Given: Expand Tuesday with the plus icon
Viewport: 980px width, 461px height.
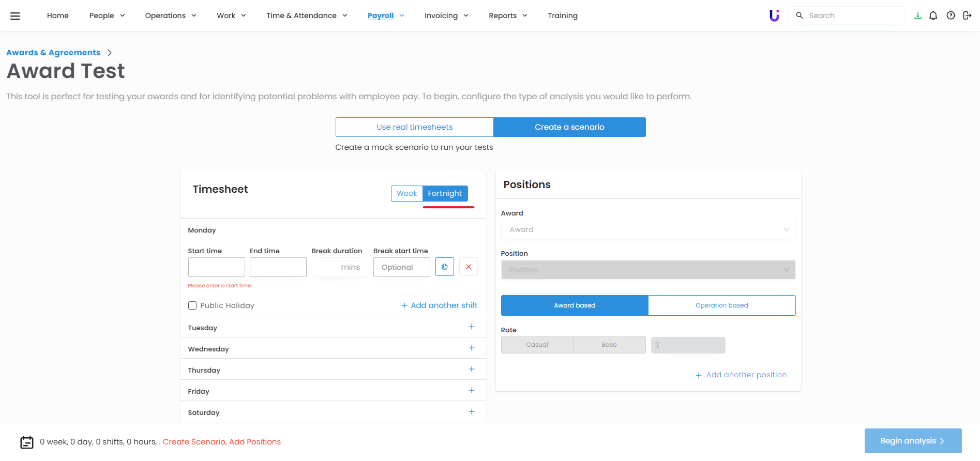Looking at the screenshot, I should click(x=471, y=327).
